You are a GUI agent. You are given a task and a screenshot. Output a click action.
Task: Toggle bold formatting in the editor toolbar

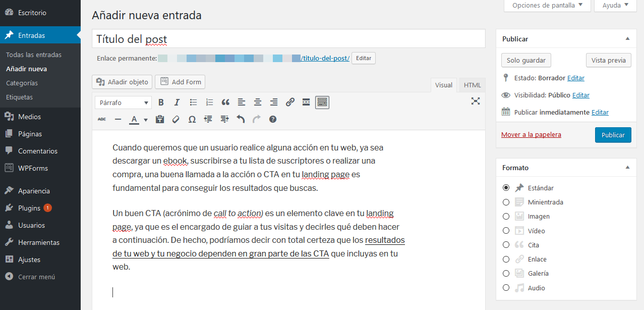click(x=161, y=102)
